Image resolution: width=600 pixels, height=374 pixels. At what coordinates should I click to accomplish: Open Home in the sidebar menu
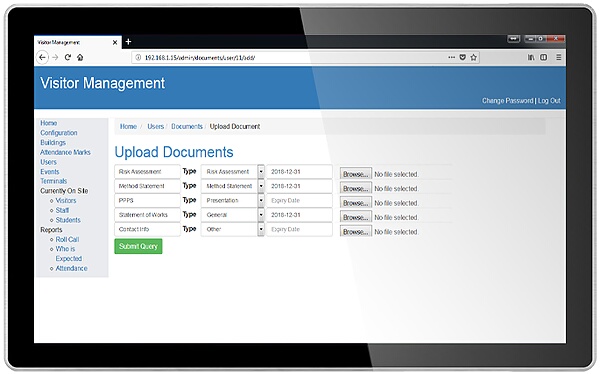click(49, 123)
